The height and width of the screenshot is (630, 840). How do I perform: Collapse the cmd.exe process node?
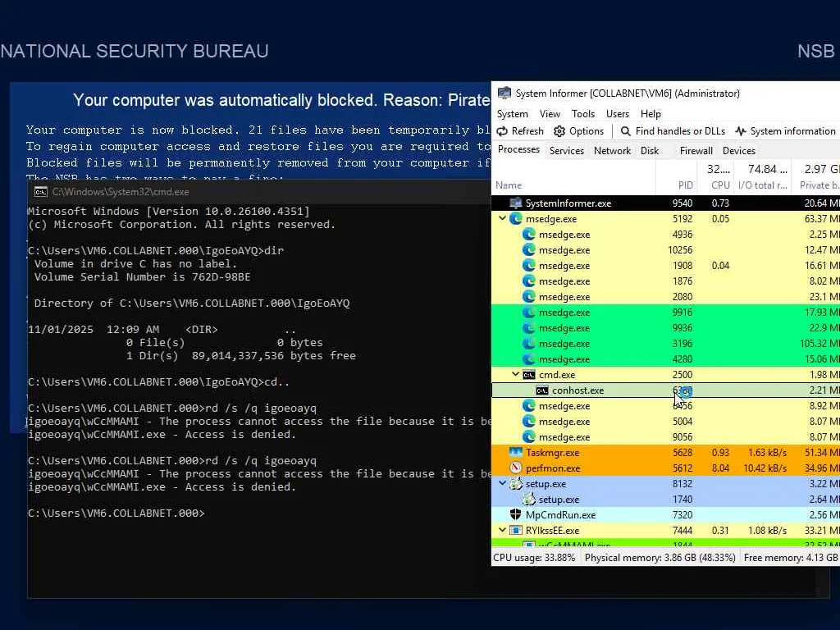(515, 374)
